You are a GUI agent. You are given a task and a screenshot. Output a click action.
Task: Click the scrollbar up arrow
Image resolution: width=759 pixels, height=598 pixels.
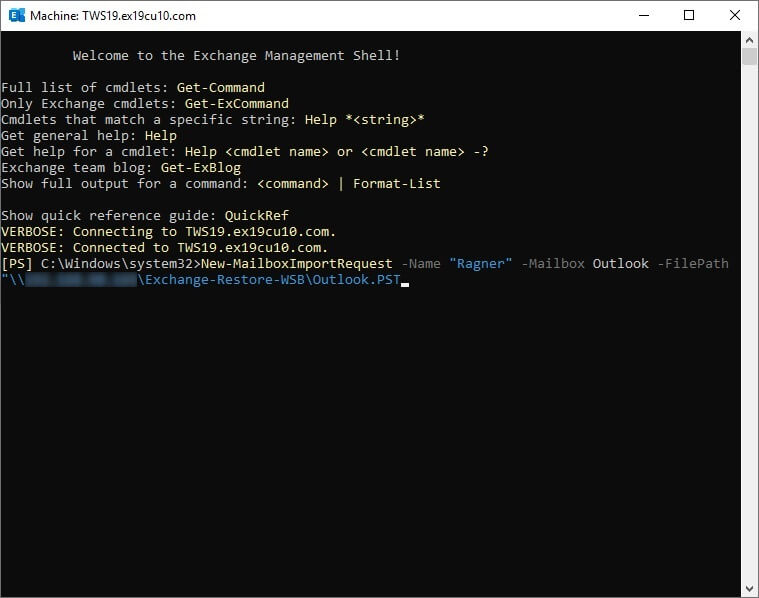749,40
